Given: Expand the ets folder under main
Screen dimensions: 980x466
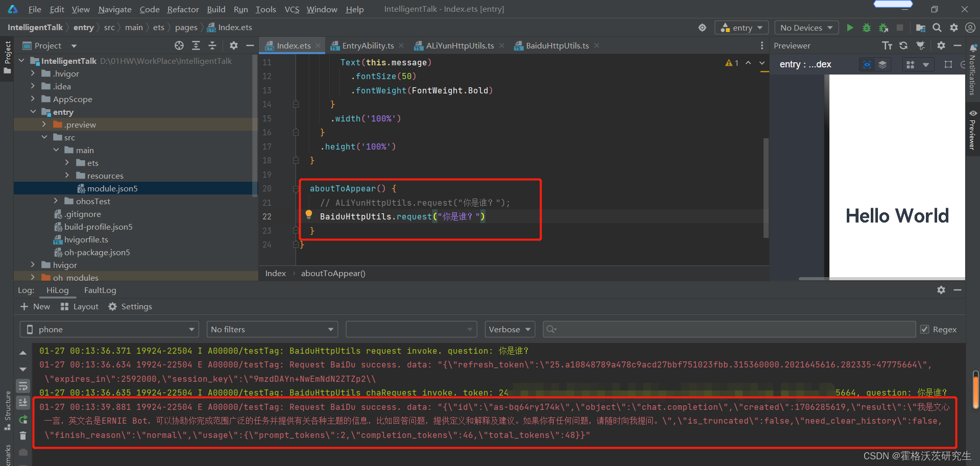Looking at the screenshot, I should [x=67, y=163].
